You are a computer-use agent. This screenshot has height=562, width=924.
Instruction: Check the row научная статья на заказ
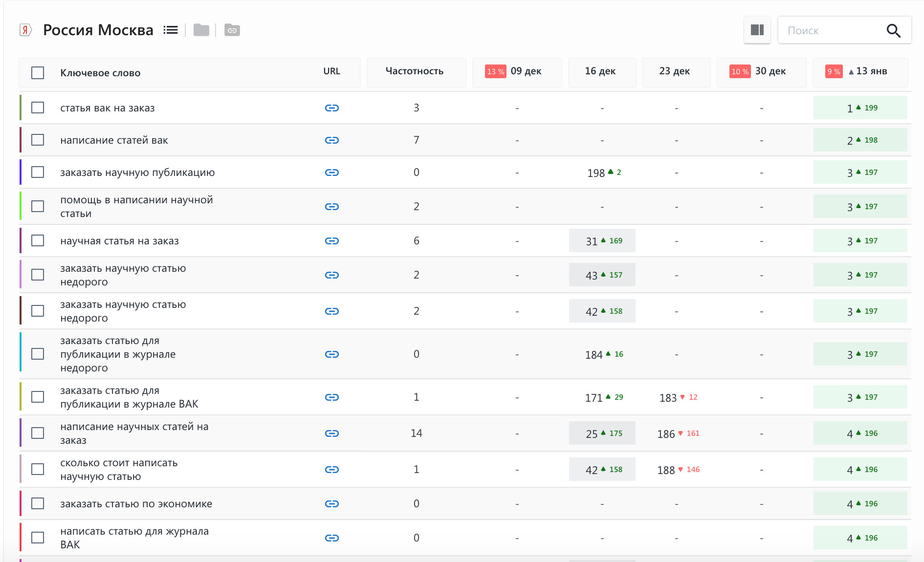coord(38,240)
